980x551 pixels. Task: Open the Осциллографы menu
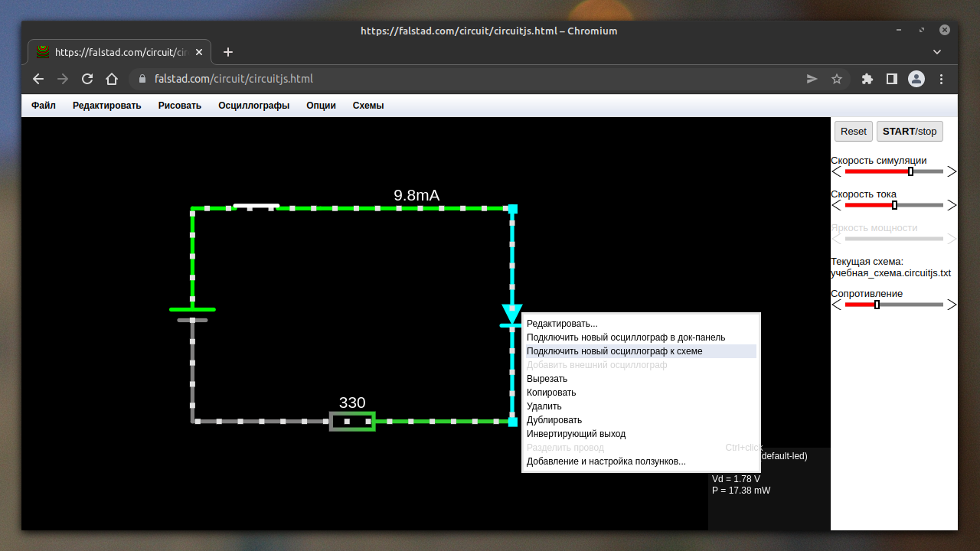(x=253, y=106)
